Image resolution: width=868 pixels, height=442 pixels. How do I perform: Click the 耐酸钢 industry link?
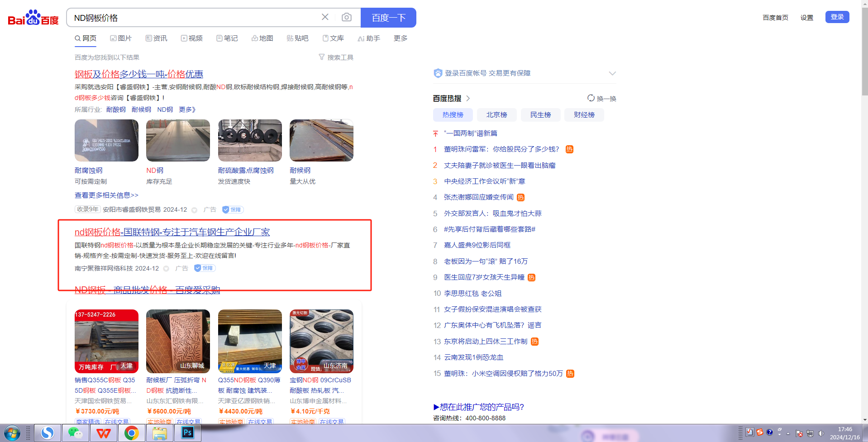116,109
